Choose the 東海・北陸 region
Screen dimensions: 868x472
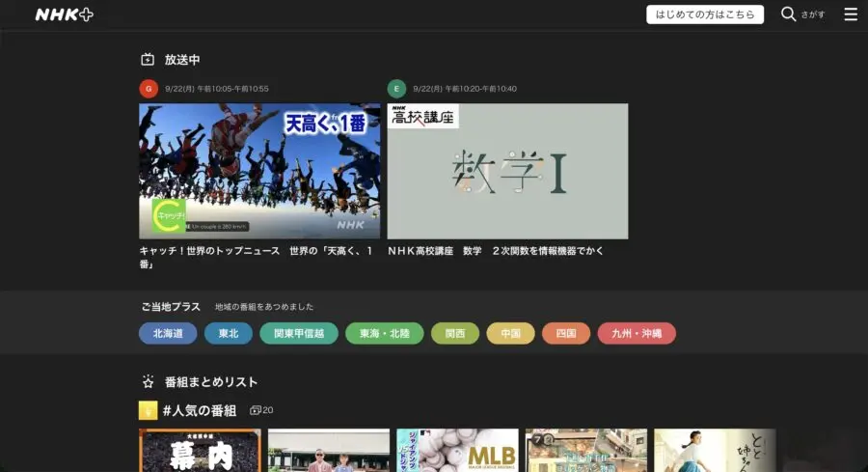pos(384,334)
